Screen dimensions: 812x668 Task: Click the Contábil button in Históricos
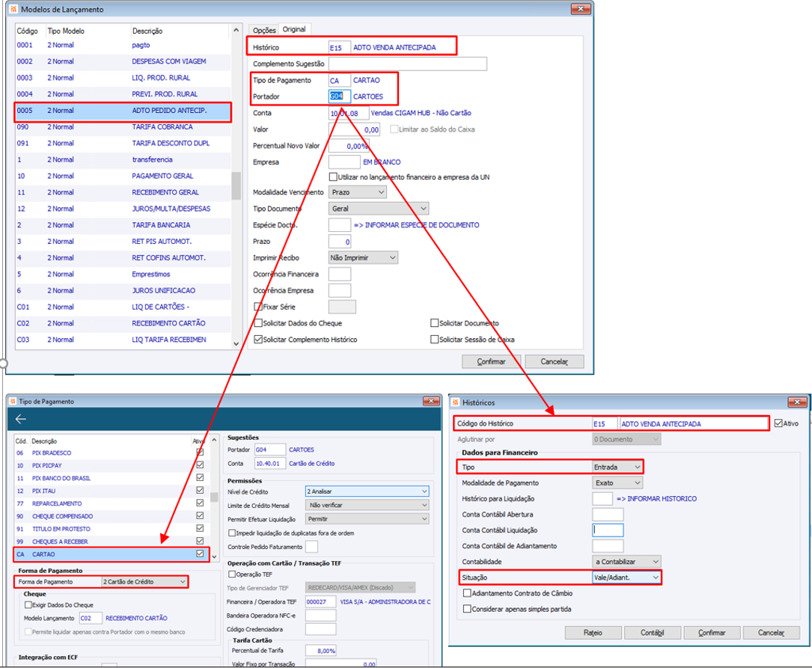click(653, 633)
